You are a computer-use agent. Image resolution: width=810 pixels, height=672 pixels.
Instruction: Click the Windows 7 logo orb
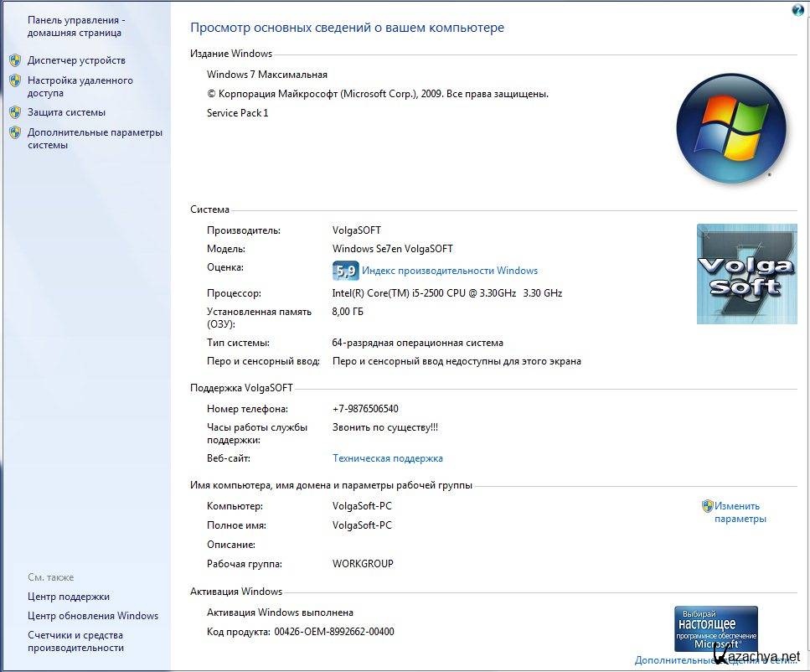pos(730,128)
